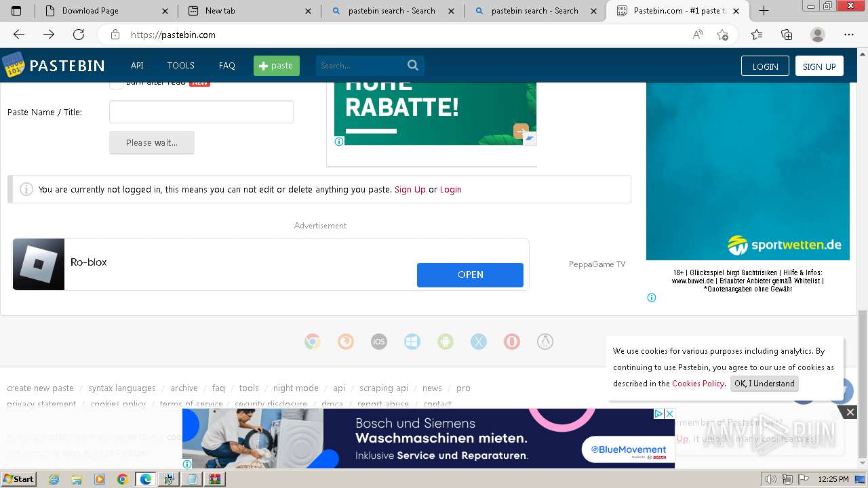
Task: Open the tab actions menu icon
Action: point(16,11)
